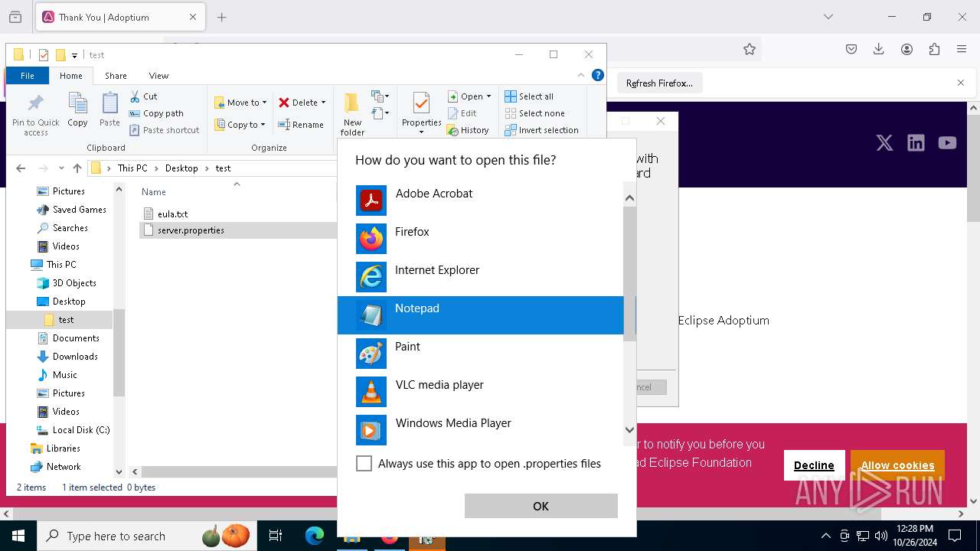Click Select none in the ribbon
Screen dimensions: 980x551
[x=534, y=113]
